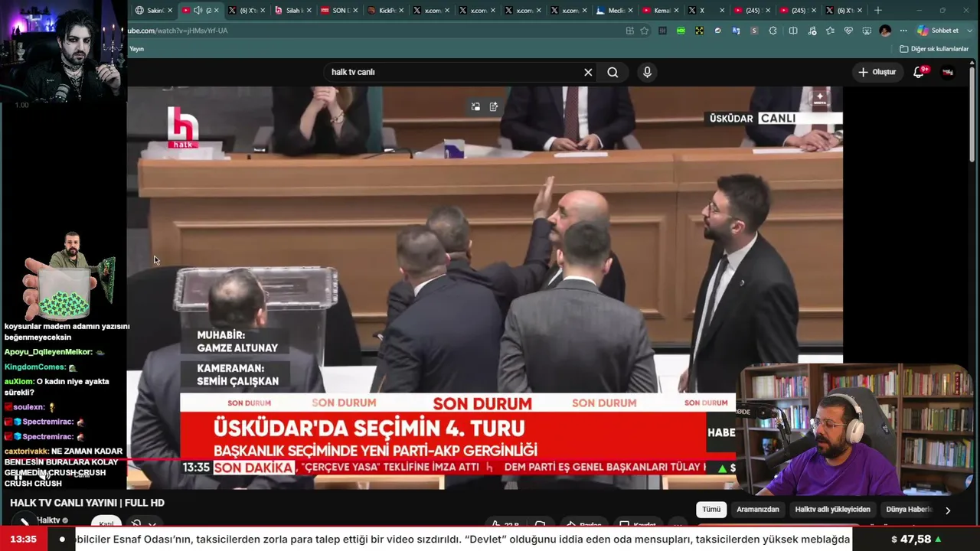The height and width of the screenshot is (551, 980).
Task: Open the yellow arrows extension icon
Action: click(x=699, y=31)
